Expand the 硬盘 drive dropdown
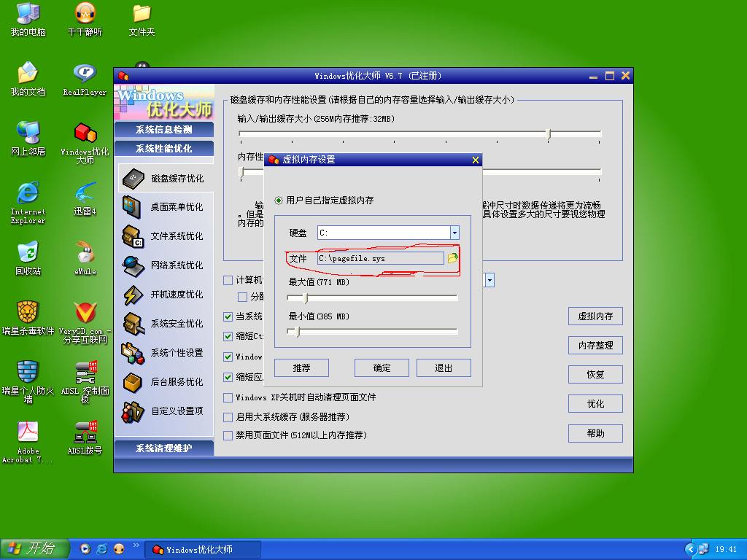 454,233
